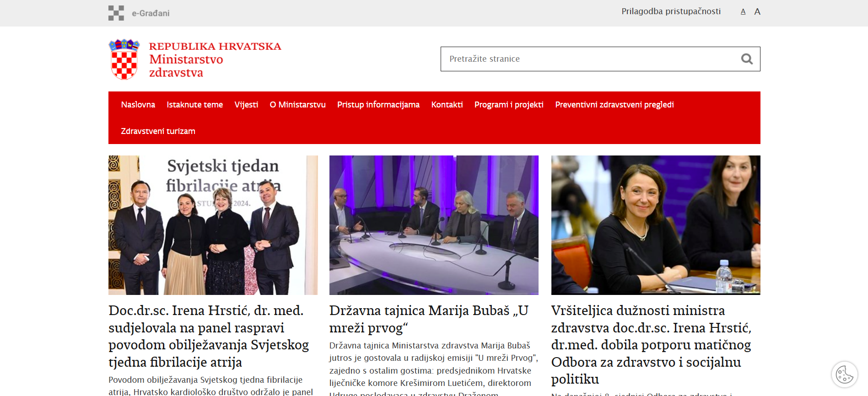Open Preventivni zdravstveni pregledi page

coord(614,105)
